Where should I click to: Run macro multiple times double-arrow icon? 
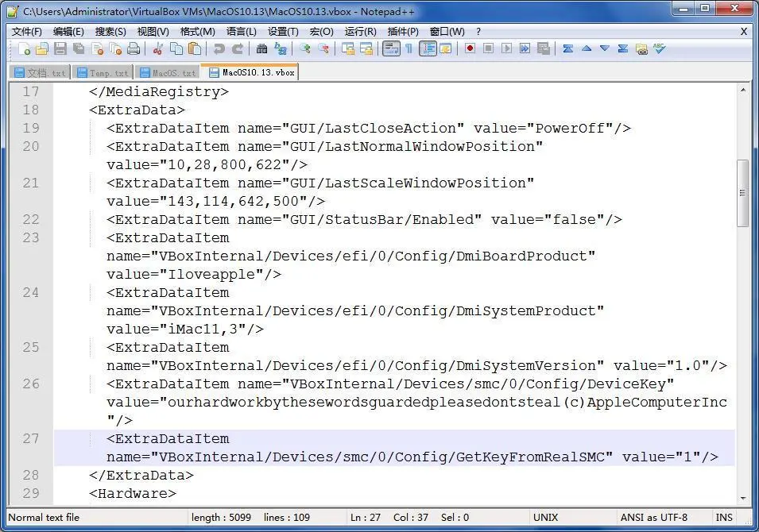pos(525,49)
